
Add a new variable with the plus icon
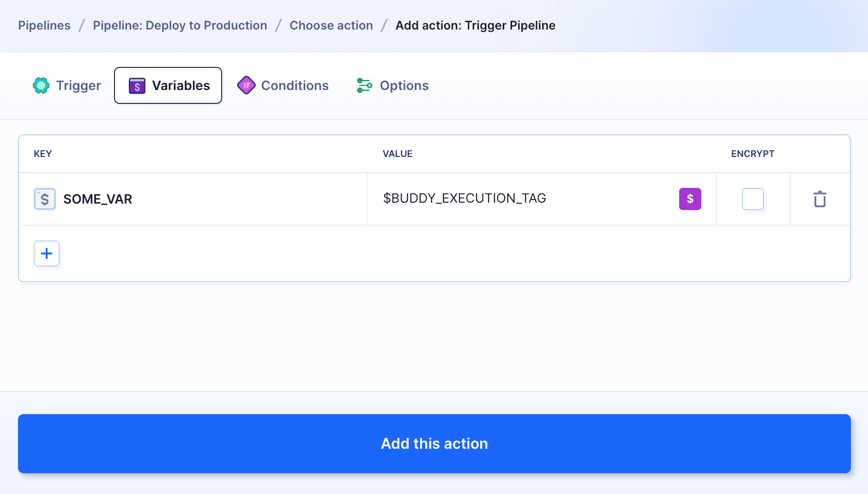[46, 253]
